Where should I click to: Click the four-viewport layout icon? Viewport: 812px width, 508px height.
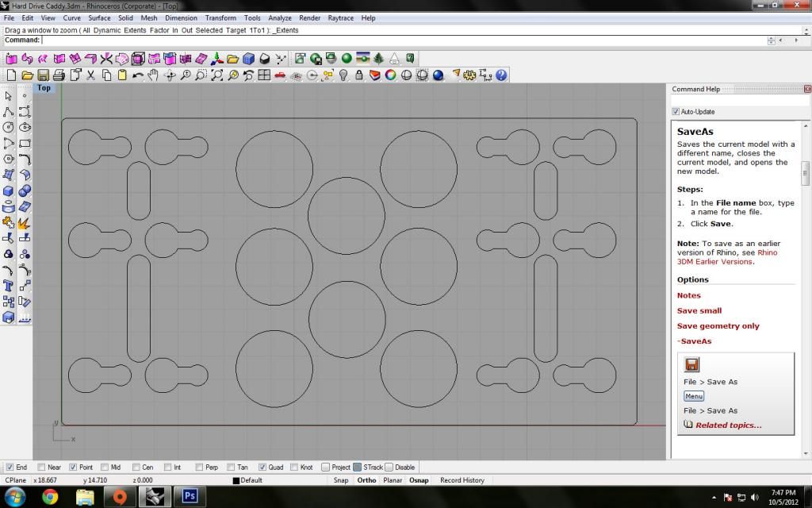point(264,75)
